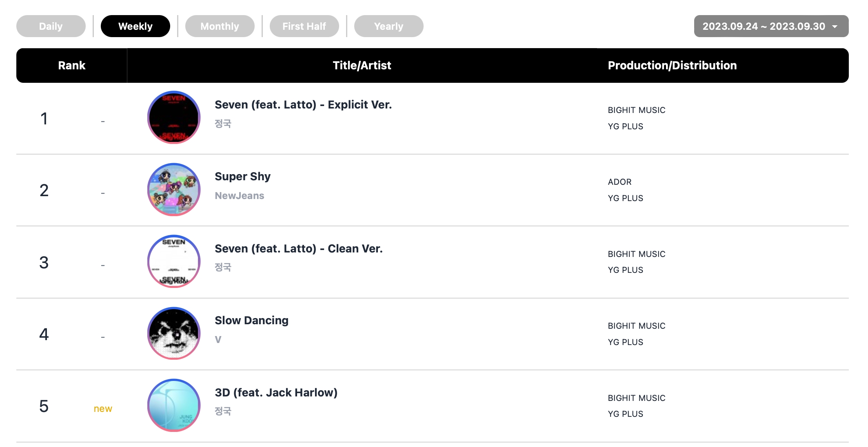The image size is (868, 447).
Task: Click the NewJeans artist name
Action: click(x=240, y=196)
